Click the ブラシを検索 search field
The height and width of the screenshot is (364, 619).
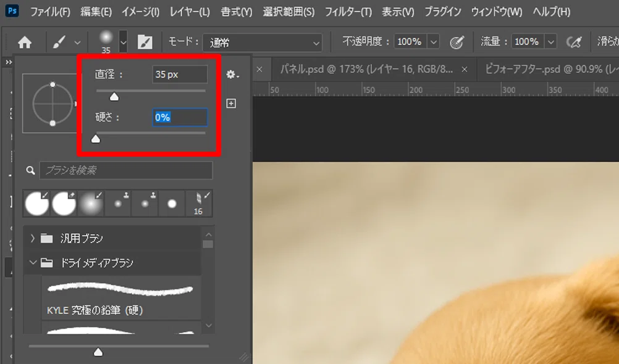coord(126,170)
